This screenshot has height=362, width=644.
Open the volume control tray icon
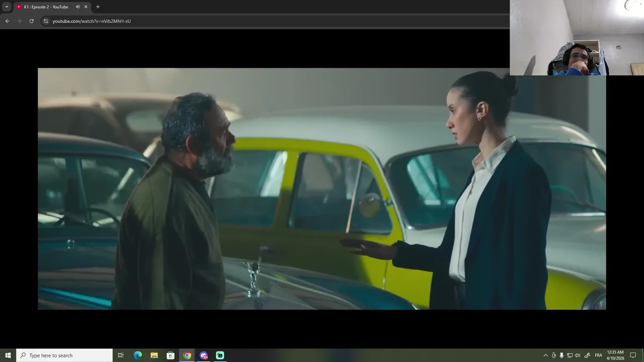coord(578,355)
